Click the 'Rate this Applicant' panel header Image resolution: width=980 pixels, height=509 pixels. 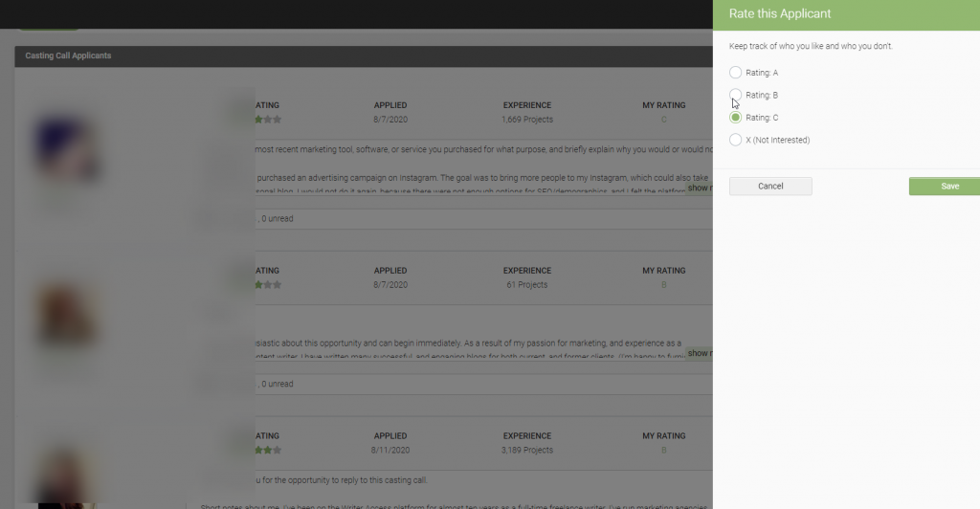point(846,14)
